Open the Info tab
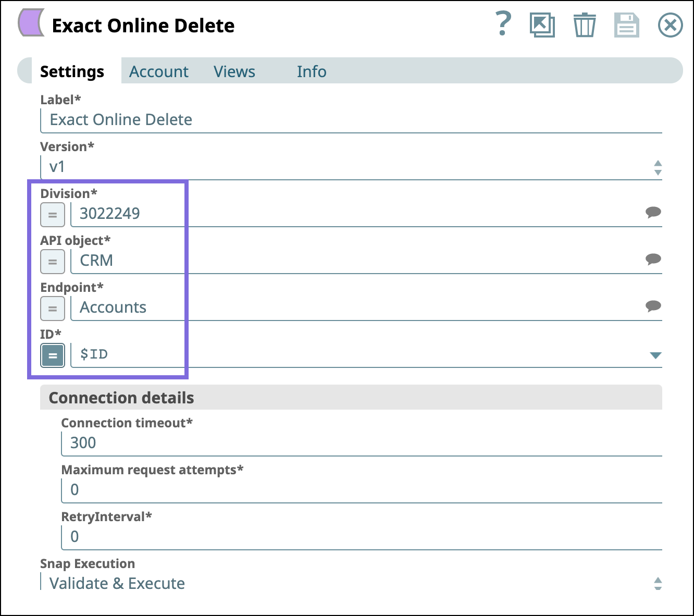This screenshot has width=694, height=616. coord(312,71)
